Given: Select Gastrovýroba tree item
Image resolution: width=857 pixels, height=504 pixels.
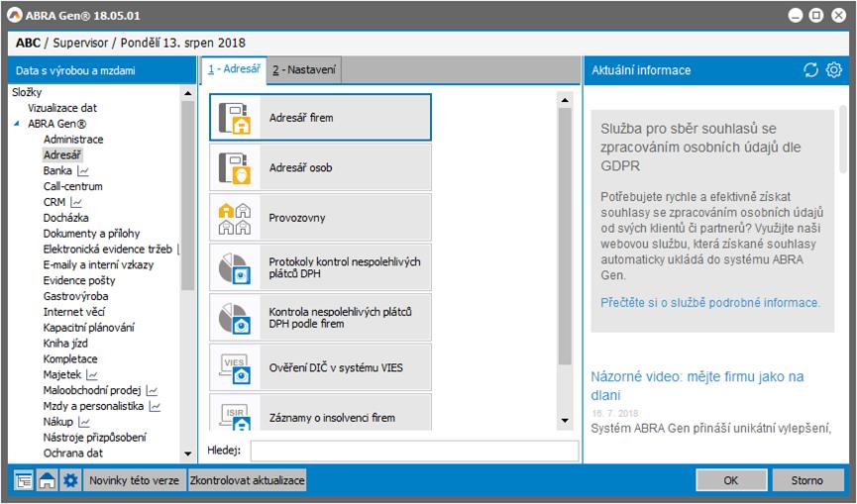Looking at the screenshot, I should coord(75,296).
